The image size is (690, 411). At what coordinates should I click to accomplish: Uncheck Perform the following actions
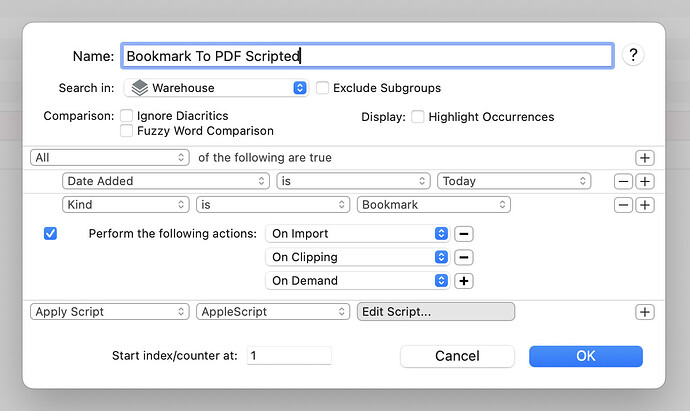[51, 234]
